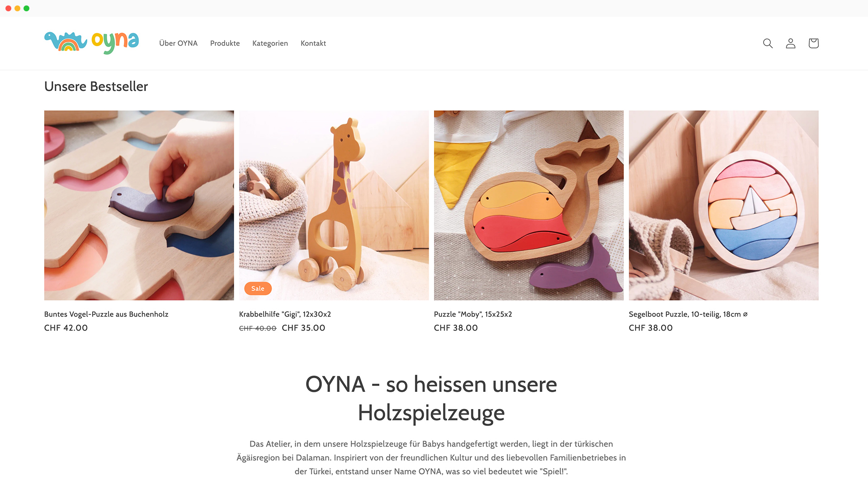The width and height of the screenshot is (868, 495).
Task: Open the search magnifier icon
Action: 768,43
